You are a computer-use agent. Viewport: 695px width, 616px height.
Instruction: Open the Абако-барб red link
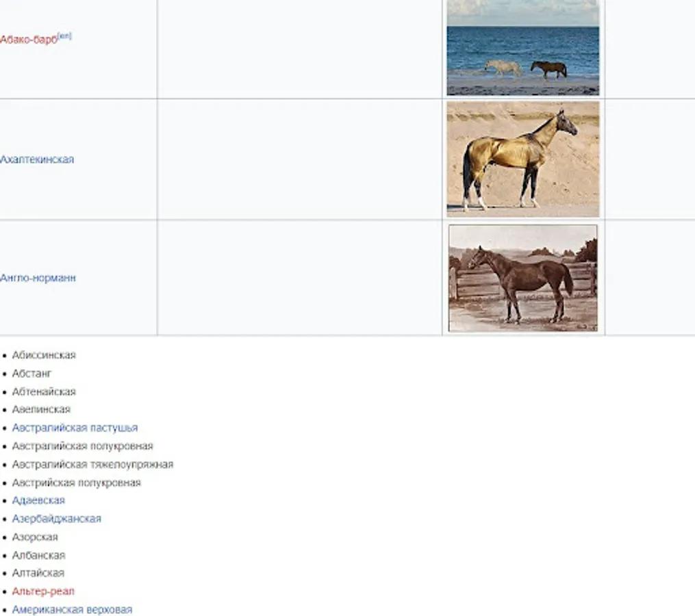[x=28, y=40]
